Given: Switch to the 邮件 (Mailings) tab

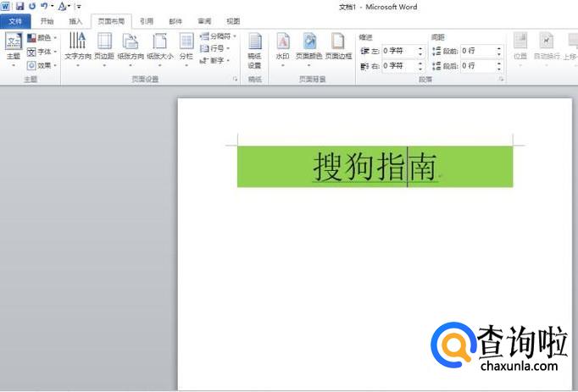Looking at the screenshot, I should 175,21.
